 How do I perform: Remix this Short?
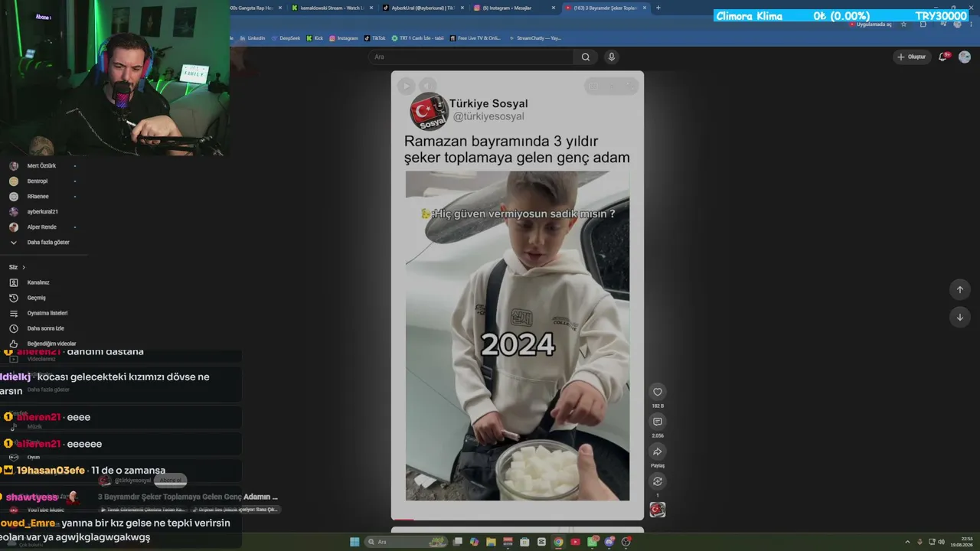tap(657, 481)
